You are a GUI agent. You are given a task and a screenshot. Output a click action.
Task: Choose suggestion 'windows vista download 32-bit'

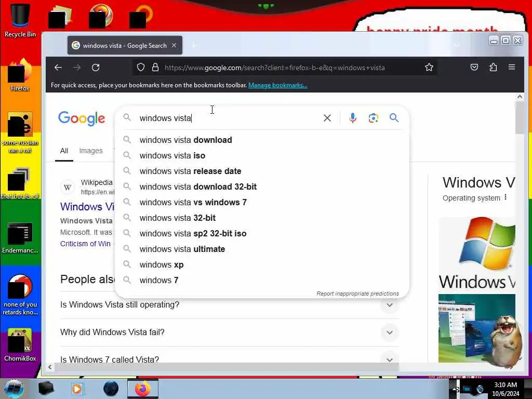[x=262, y=187]
